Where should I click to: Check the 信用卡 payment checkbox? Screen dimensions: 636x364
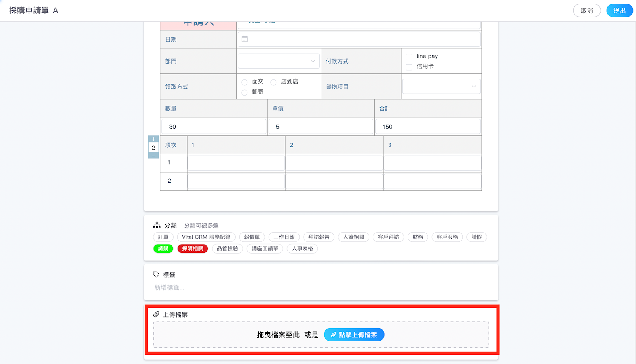(409, 67)
